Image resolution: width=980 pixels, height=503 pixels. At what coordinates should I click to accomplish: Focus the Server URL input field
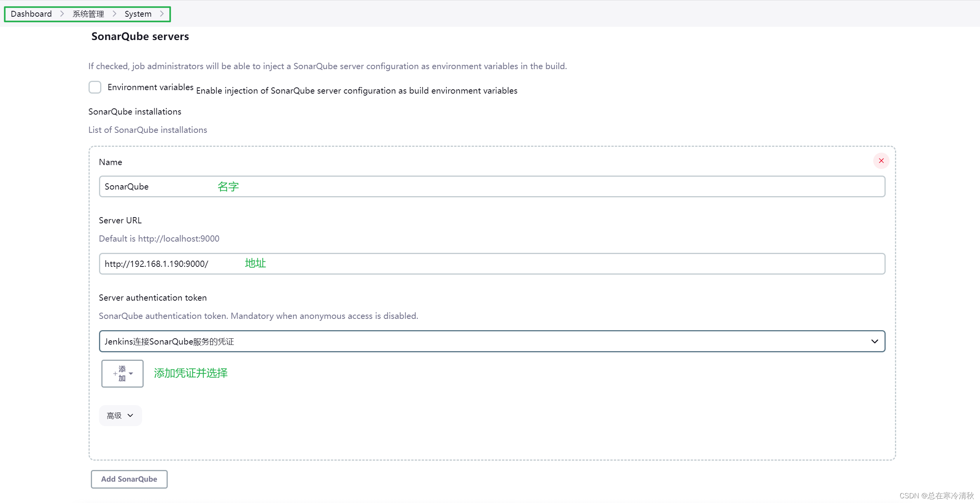(x=492, y=264)
